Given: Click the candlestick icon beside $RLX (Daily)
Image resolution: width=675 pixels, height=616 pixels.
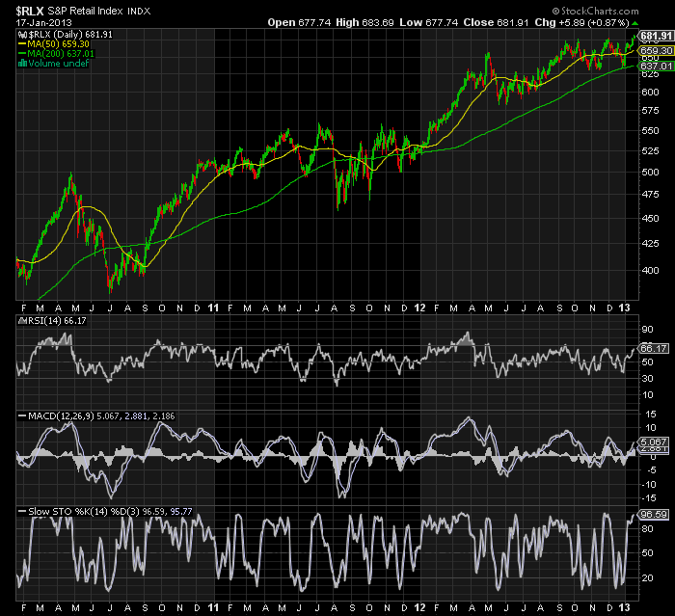Looking at the screenshot, I should (x=22, y=35).
